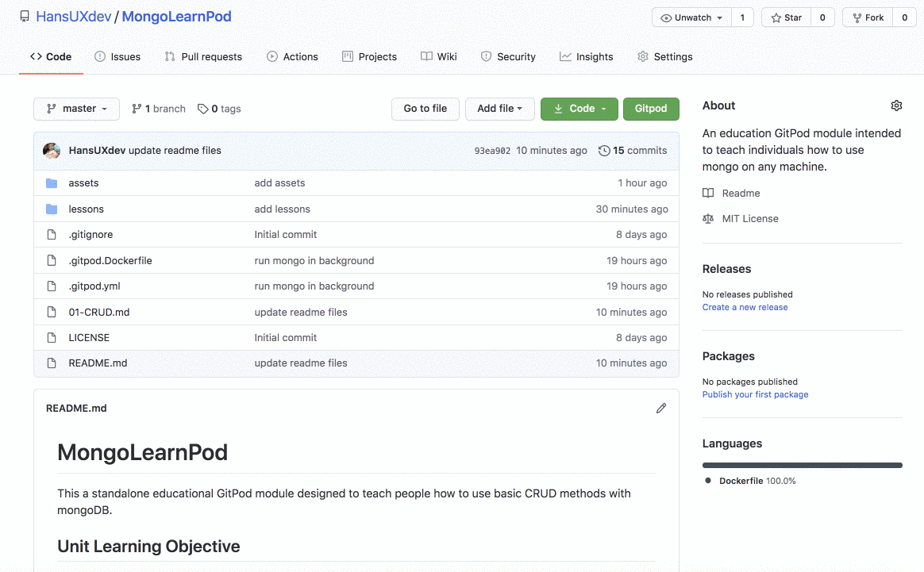Open the Issues tab
This screenshot has height=572, width=924.
tap(117, 56)
